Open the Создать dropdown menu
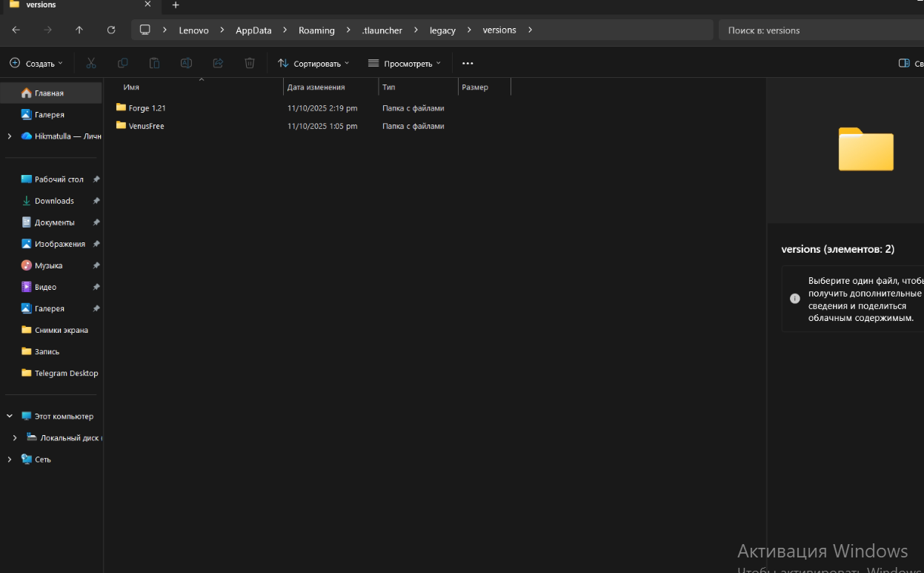This screenshot has width=924, height=573. [36, 64]
